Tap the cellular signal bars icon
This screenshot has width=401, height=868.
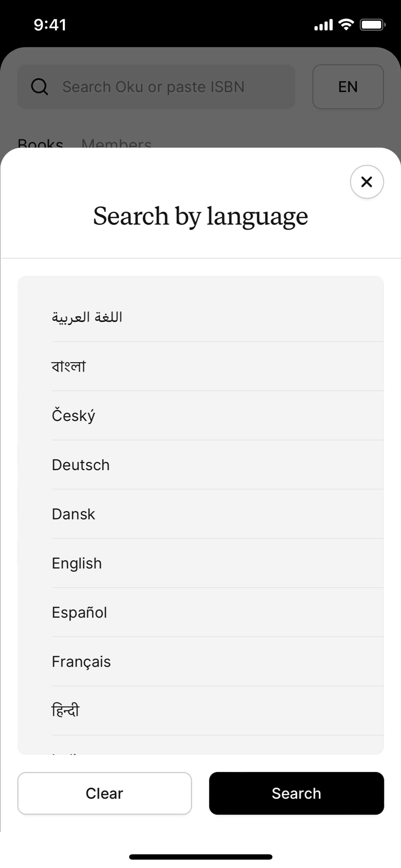coord(323,25)
